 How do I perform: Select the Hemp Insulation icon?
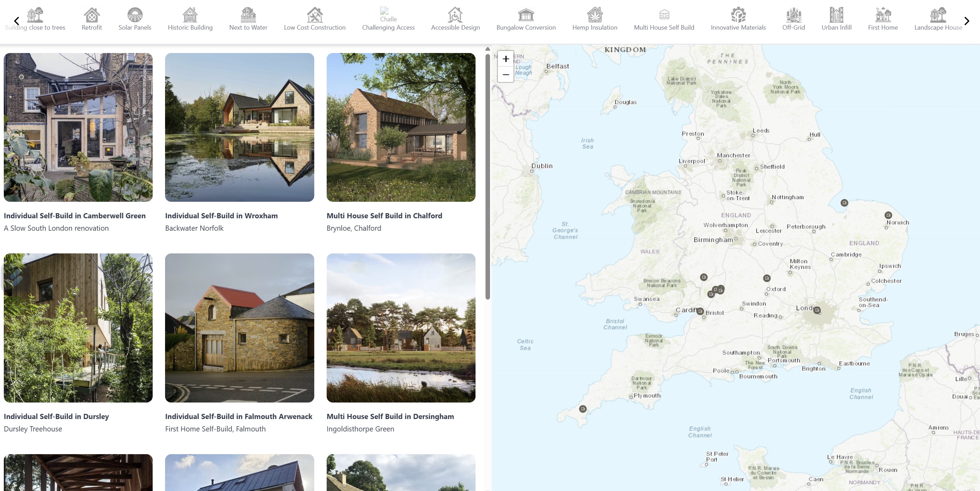point(595,15)
